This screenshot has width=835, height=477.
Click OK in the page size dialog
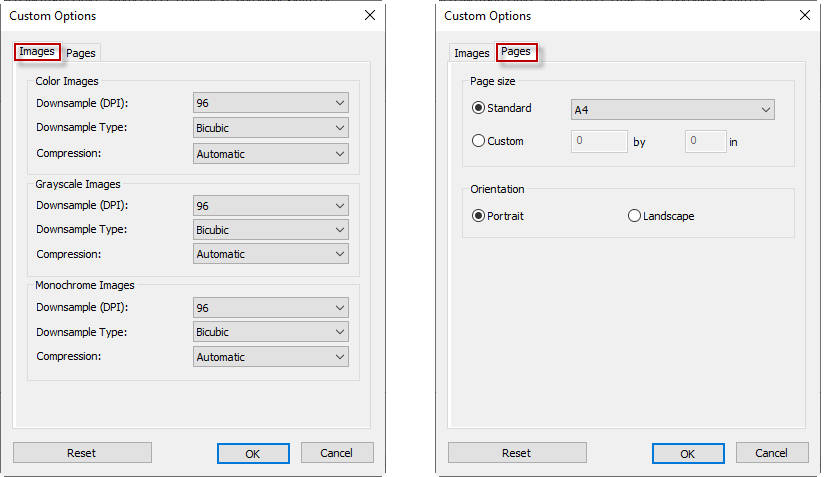click(687, 453)
